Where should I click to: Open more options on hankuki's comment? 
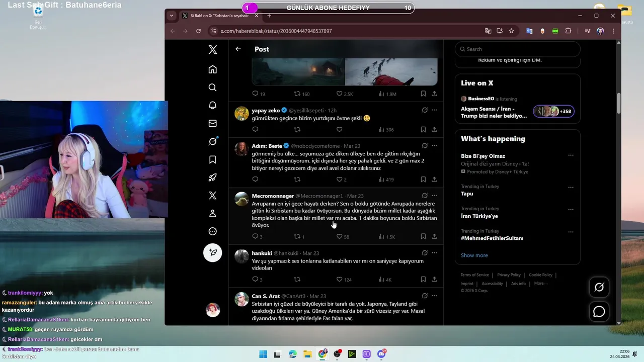pyautogui.click(x=434, y=253)
